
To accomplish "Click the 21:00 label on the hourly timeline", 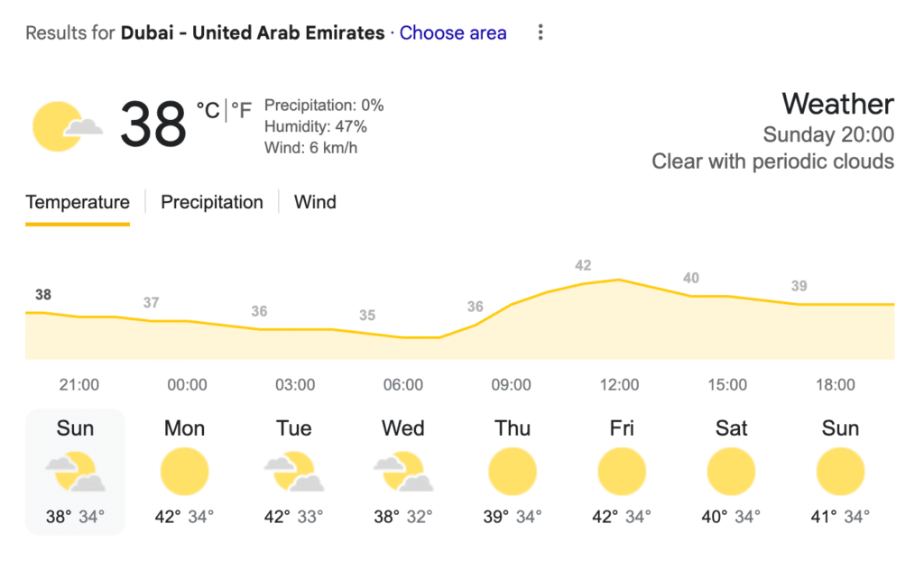I will 79,385.
